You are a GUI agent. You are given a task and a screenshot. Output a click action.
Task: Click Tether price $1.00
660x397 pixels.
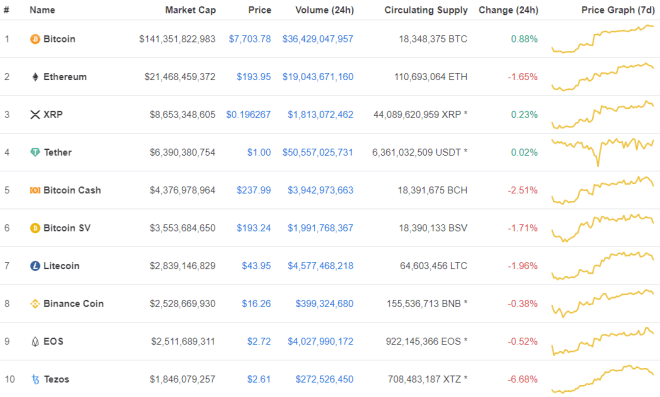pos(259,152)
